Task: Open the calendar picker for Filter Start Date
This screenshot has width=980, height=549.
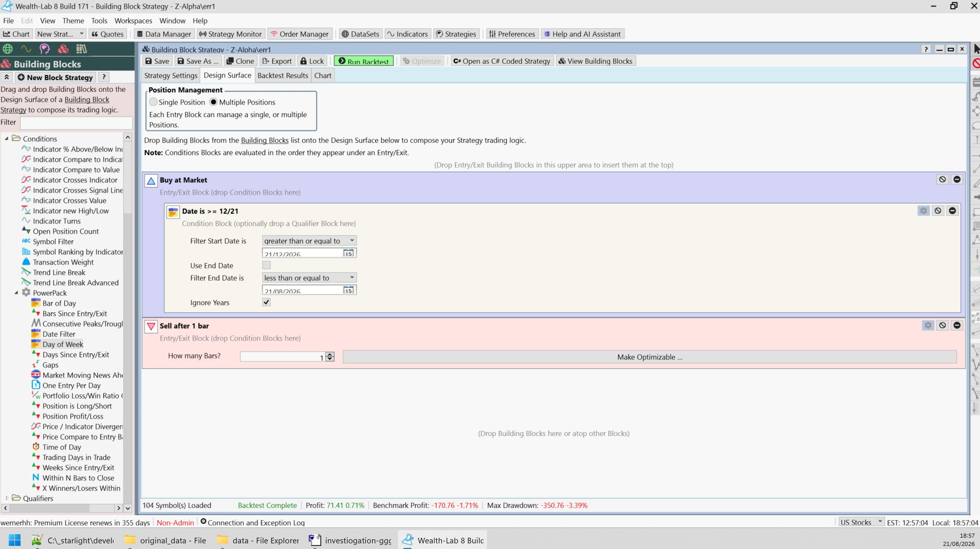Action: [348, 253]
